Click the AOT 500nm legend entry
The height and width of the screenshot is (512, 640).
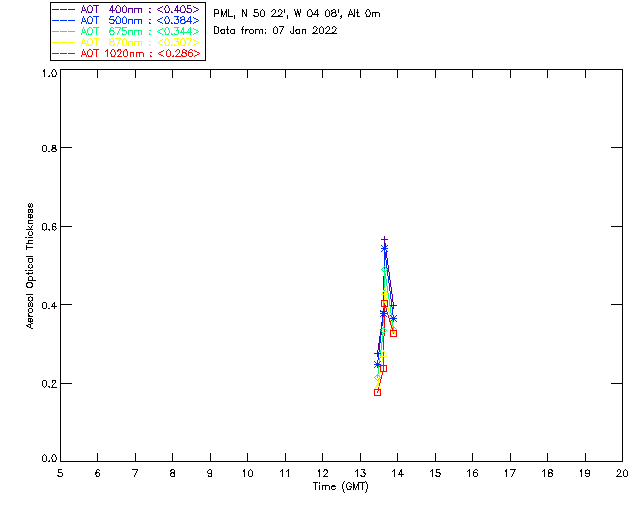click(126, 20)
